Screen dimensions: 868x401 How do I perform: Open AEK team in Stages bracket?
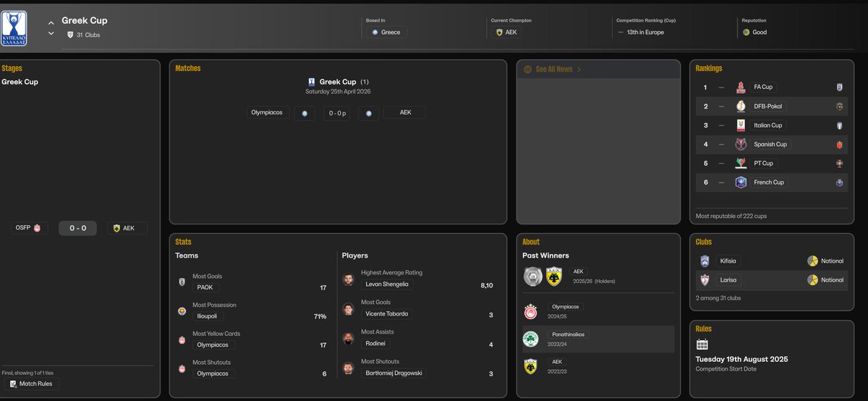coord(127,228)
